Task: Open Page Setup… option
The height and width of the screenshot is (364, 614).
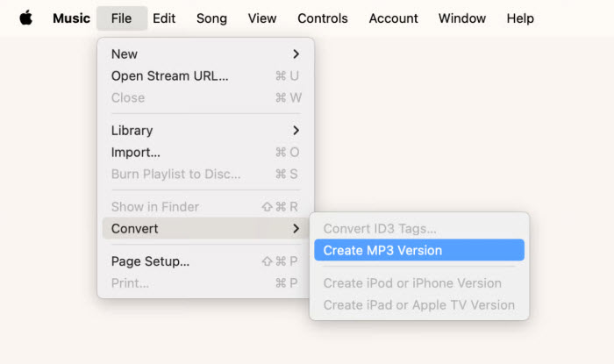Action: 205,261
